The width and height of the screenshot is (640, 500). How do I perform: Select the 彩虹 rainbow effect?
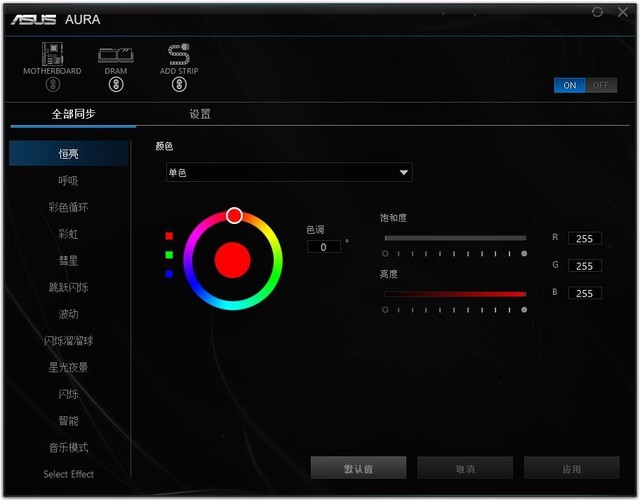pos(68,234)
